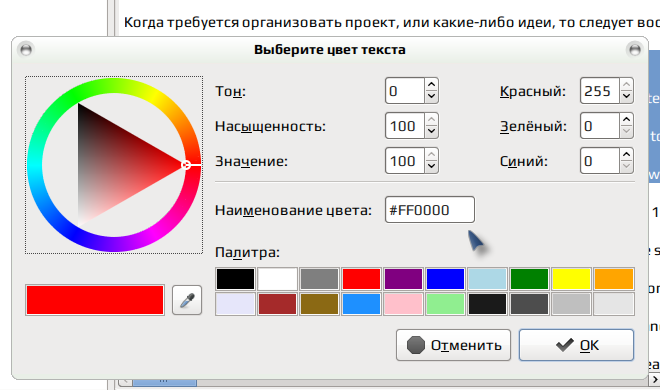
Task: Decrease the Тон value with down arrow
Action: click(x=431, y=96)
